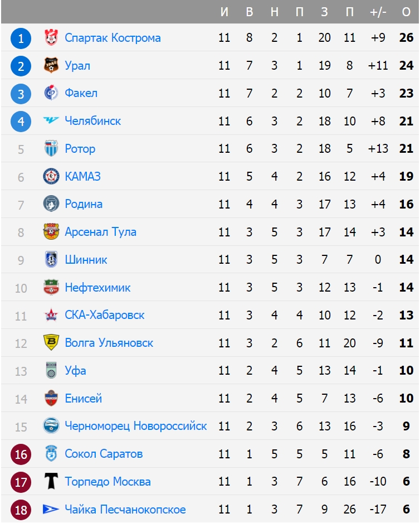Click the Челябинск team emblem

coord(51,121)
